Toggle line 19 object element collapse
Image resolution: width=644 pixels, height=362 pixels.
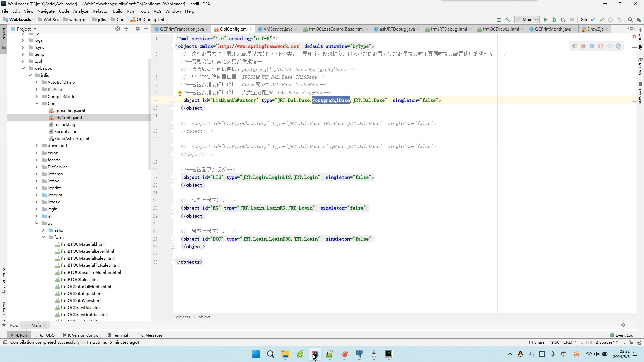(x=173, y=177)
